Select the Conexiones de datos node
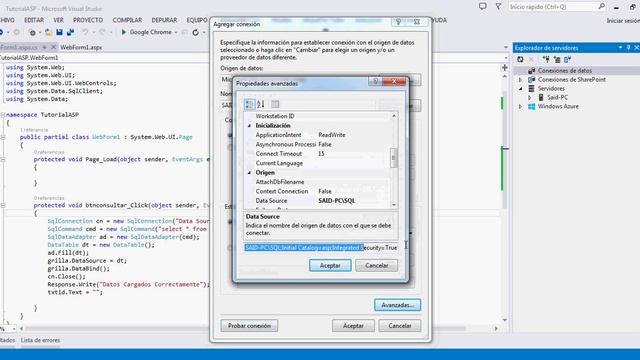The height and width of the screenshot is (360, 640). coord(564,71)
